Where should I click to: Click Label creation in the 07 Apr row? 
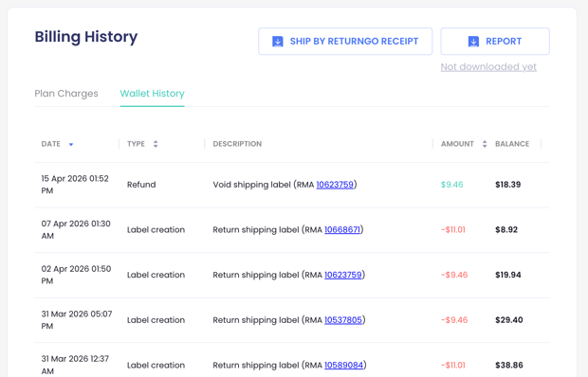tap(156, 229)
